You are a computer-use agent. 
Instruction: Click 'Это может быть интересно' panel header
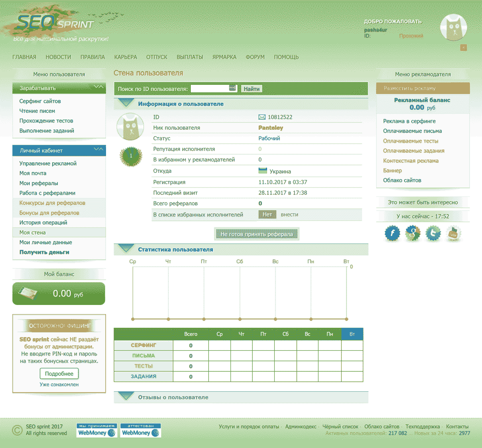(x=423, y=203)
